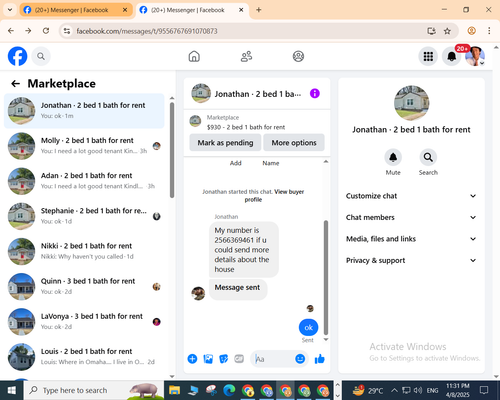The image size is (500, 400).
Task: Click the Facebook logo icon
Action: click(17, 56)
